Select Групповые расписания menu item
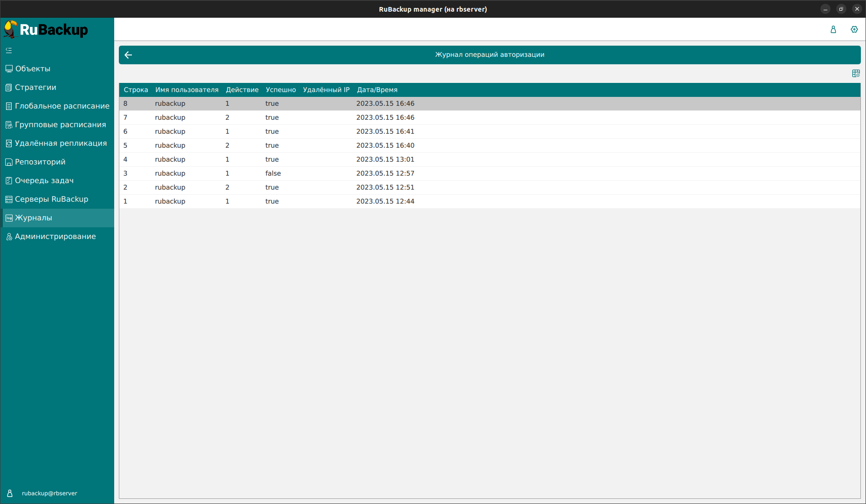 coord(60,125)
